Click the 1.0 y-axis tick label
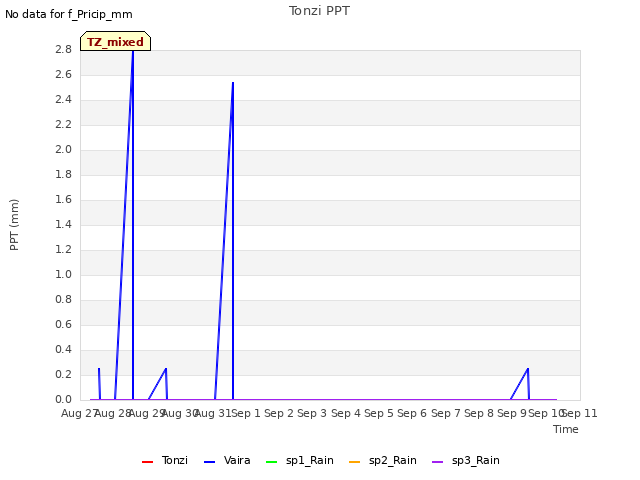Viewport: 640px width, 480px height. 63,274
